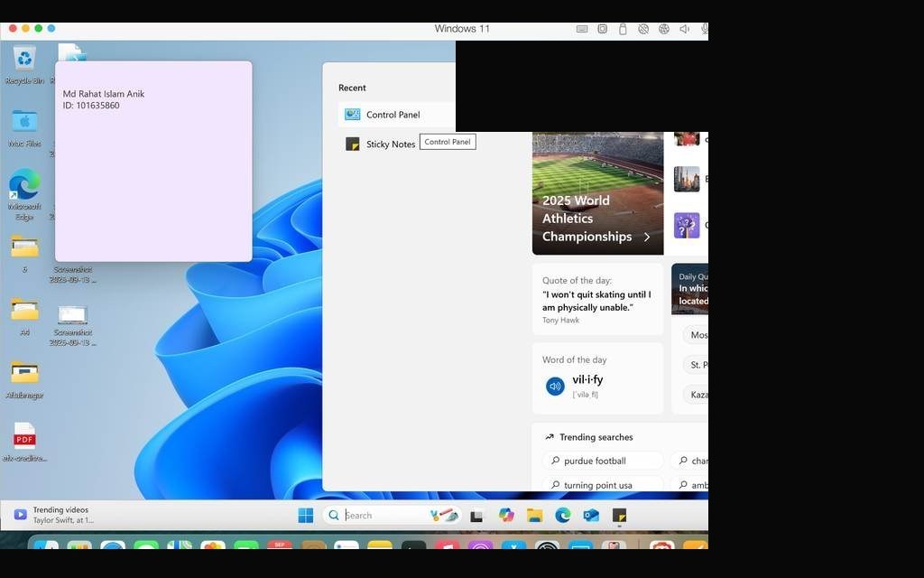Click the keyboard icon in VM title bar
924x578 pixels.
[x=582, y=28]
